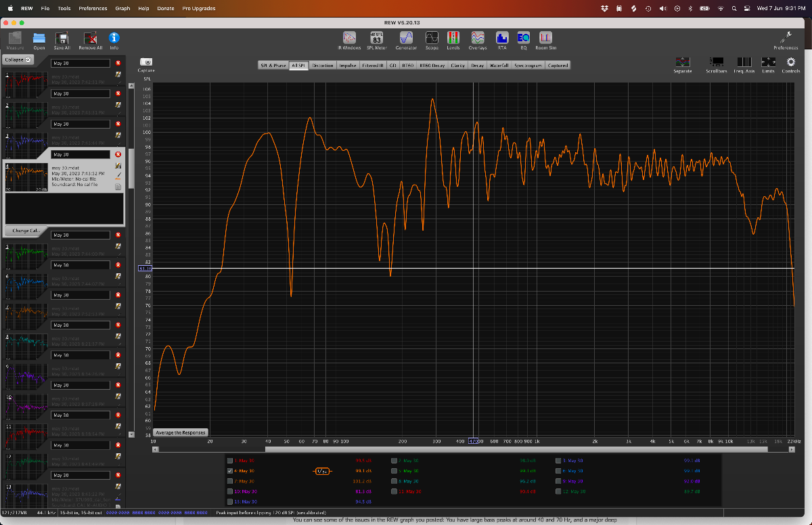Capture the graph with camera icon
This screenshot has width=812, height=525.
[146, 64]
